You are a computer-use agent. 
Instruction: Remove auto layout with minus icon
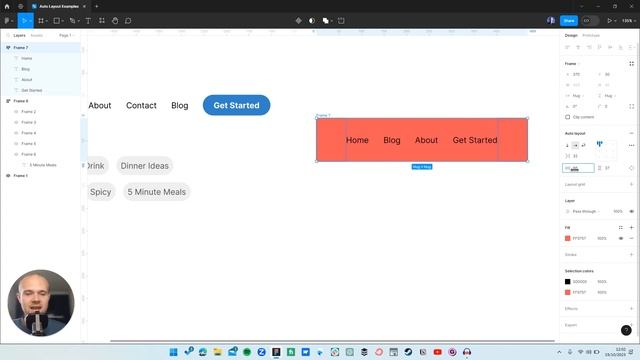tap(631, 133)
